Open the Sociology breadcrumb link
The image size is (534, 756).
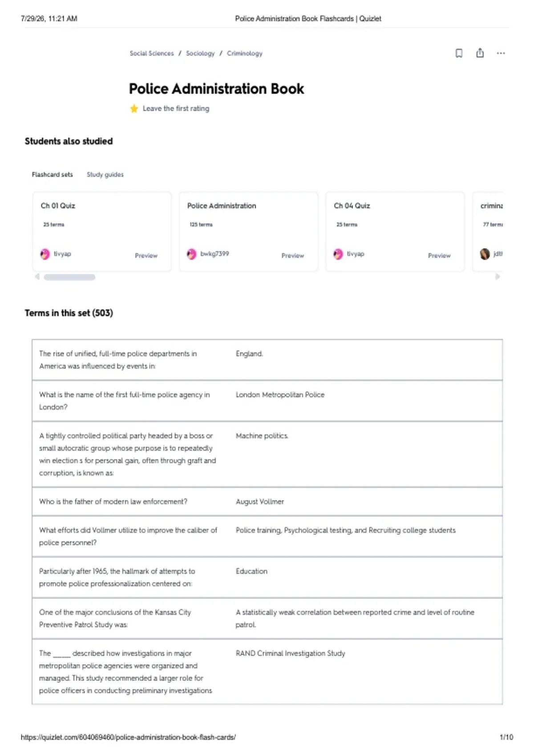[200, 53]
